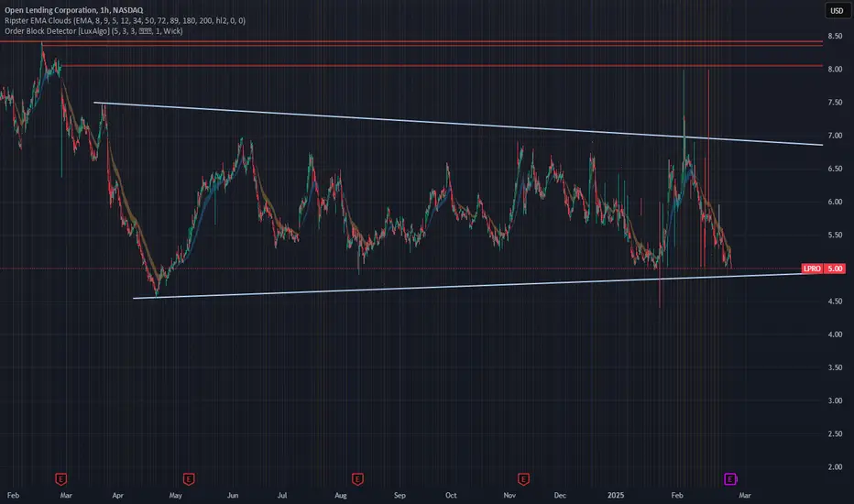854x504 pixels.
Task: Click the Dec time axis label
Action: [560, 495]
